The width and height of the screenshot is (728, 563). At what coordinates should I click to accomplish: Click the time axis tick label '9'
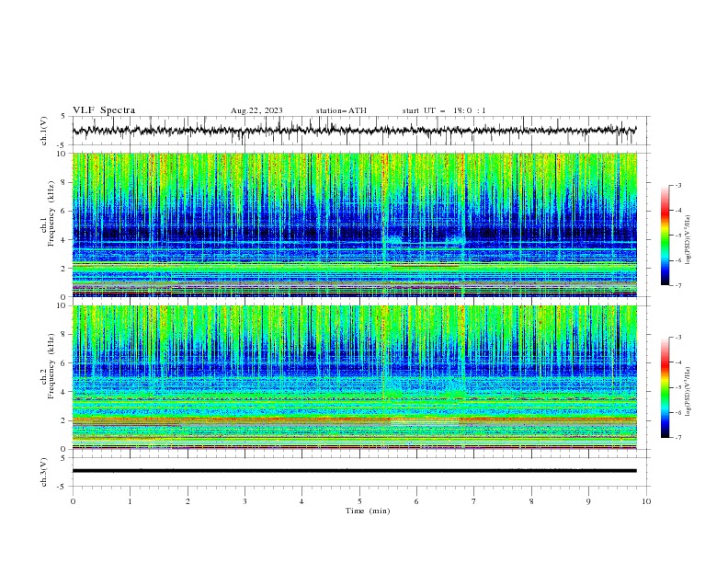(x=588, y=501)
